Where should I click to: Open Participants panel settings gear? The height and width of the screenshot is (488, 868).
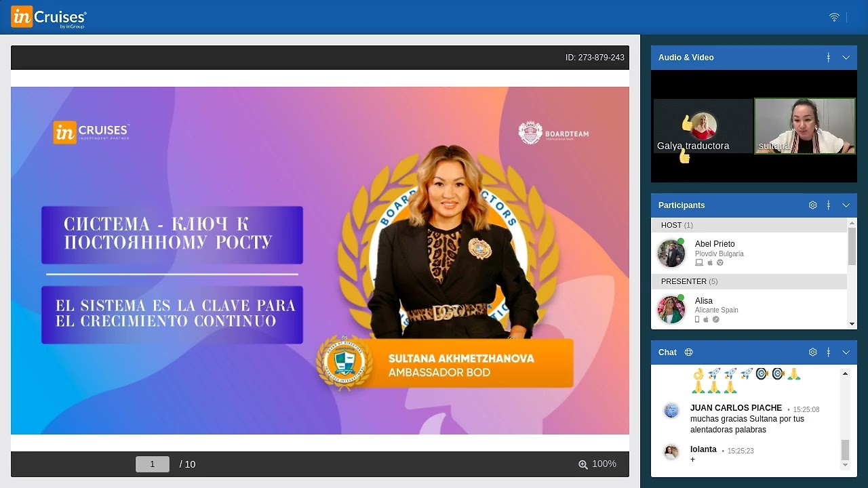click(x=812, y=205)
